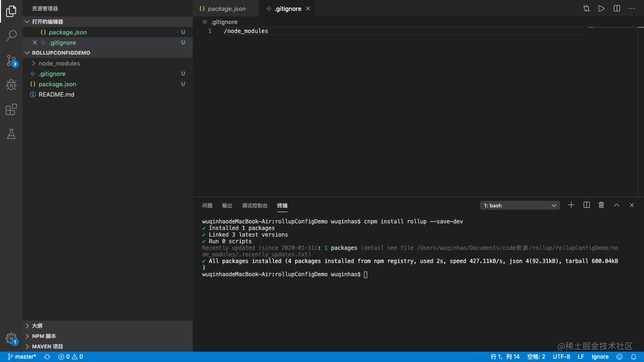Select the 终端 terminal tab

(x=282, y=206)
